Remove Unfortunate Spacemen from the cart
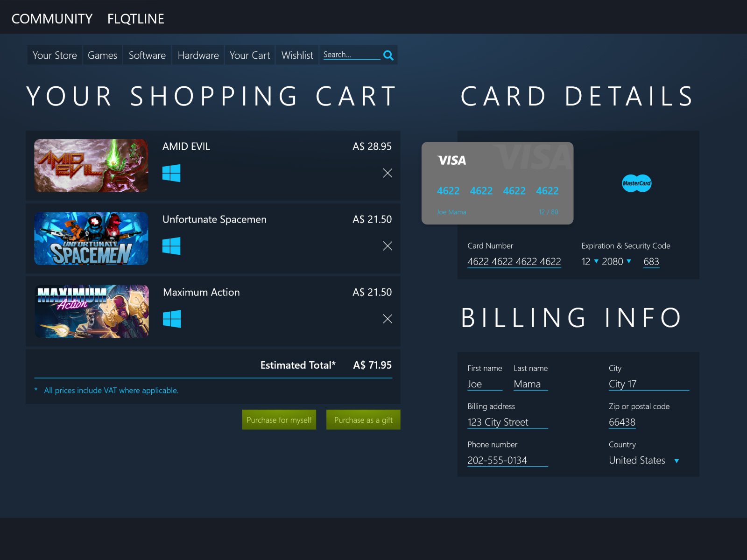Image resolution: width=747 pixels, height=560 pixels. coord(388,246)
